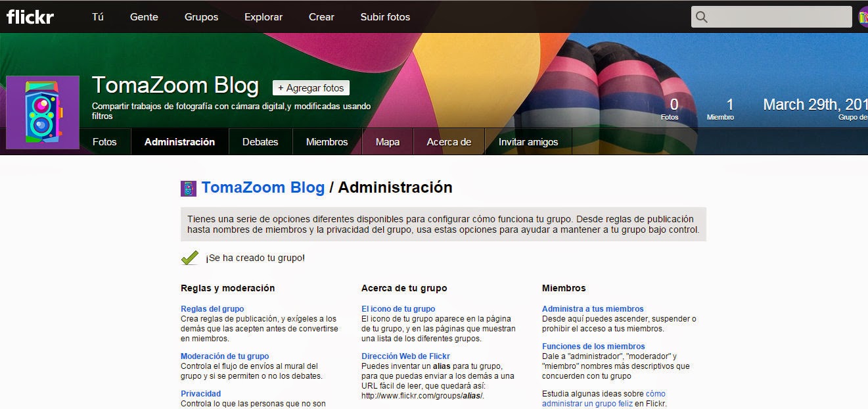Open Moderación de tu grupo link
The image size is (868, 409).
pyautogui.click(x=225, y=356)
